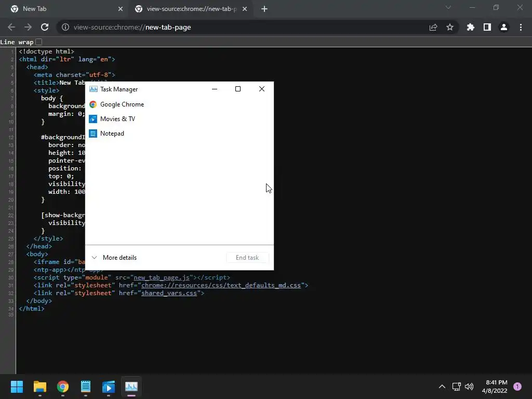This screenshot has width=532, height=399.
Task: Go back using browser back arrow
Action: point(11,27)
